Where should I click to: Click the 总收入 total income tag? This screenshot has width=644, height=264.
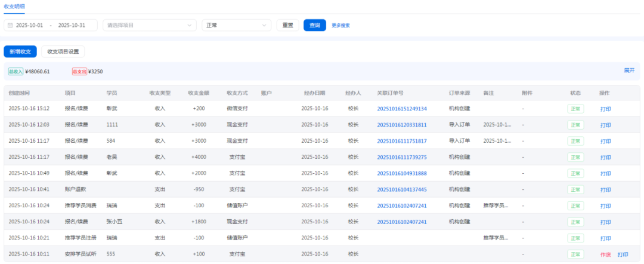16,72
